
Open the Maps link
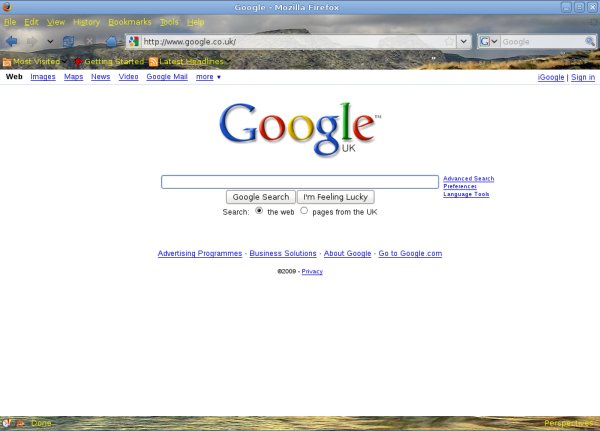(x=73, y=77)
